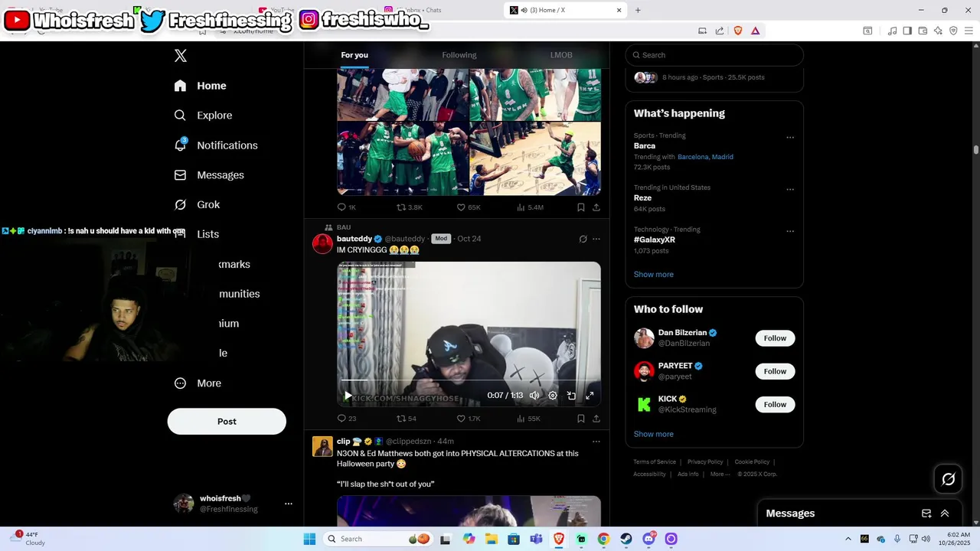Open the basketball dunk photo thumbnail

(535, 159)
